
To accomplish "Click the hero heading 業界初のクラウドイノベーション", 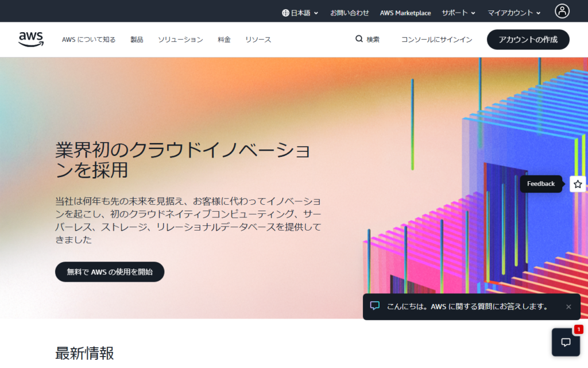I will click(183, 160).
